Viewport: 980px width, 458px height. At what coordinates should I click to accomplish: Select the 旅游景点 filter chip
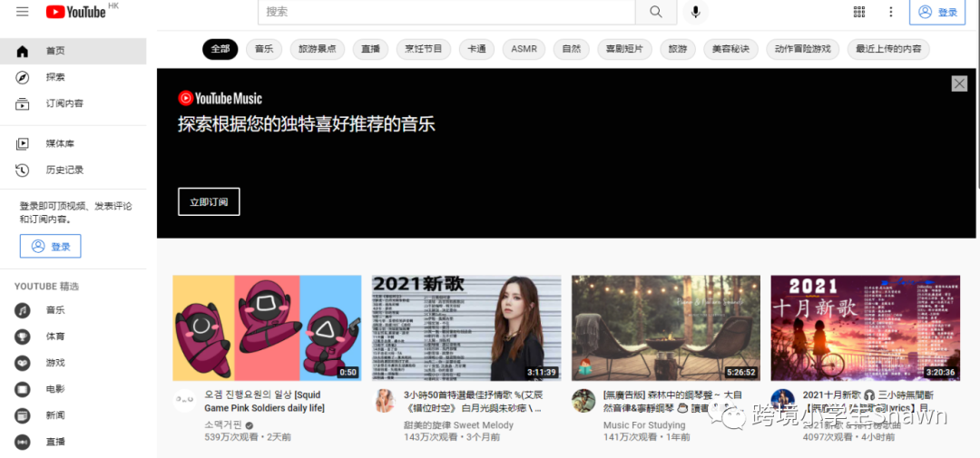point(318,49)
